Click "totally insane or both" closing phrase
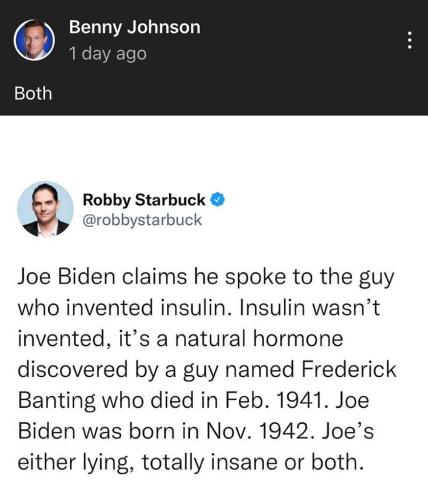Screen dimensions: 428x500 252,462
